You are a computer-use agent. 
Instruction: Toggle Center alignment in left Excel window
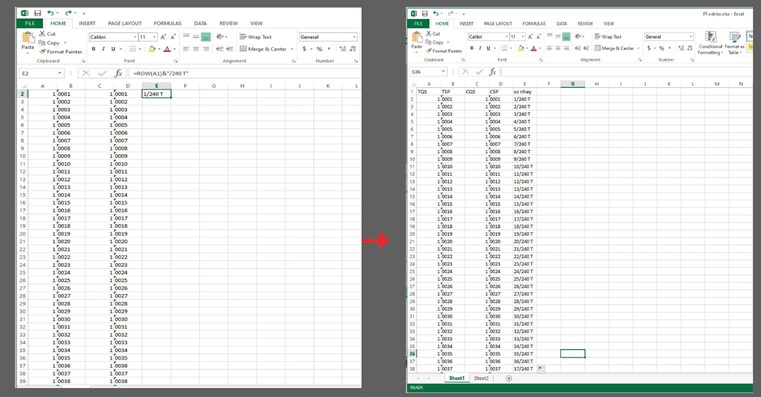(196, 49)
